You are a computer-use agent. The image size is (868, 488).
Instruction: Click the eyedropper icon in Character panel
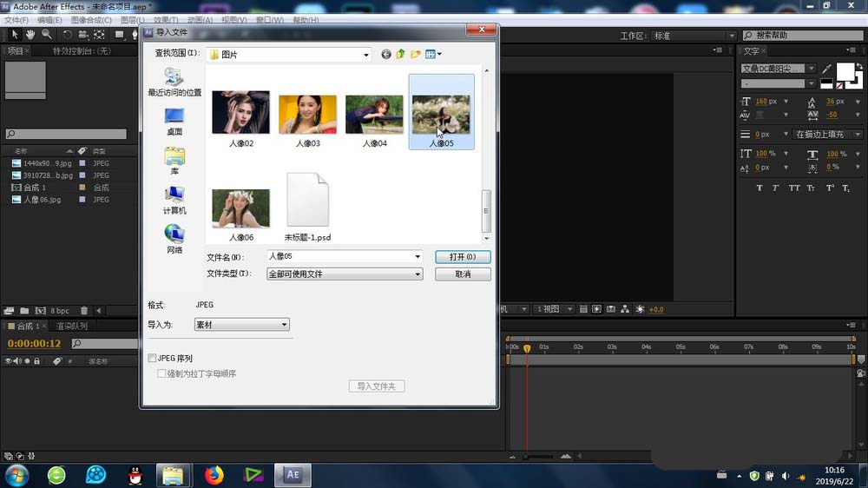(826, 69)
